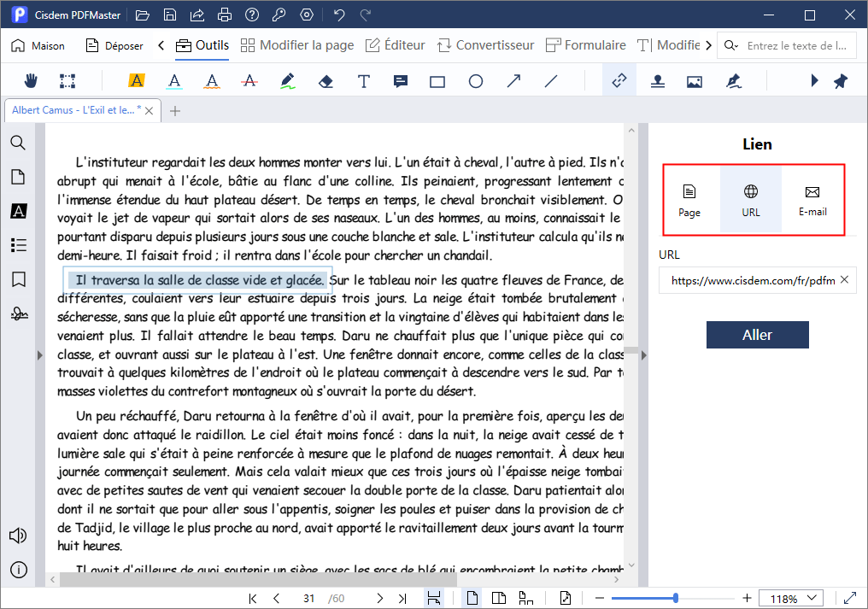This screenshot has height=609, width=868.
Task: Open document info icon
Action: (19, 570)
